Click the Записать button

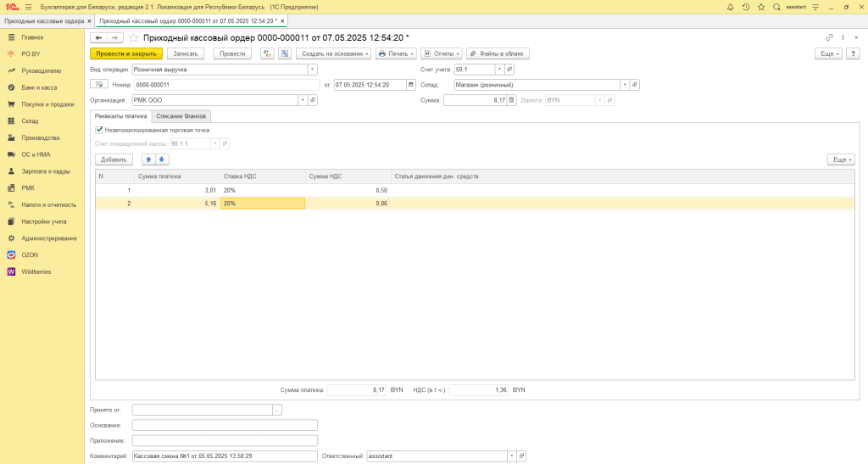tap(186, 53)
